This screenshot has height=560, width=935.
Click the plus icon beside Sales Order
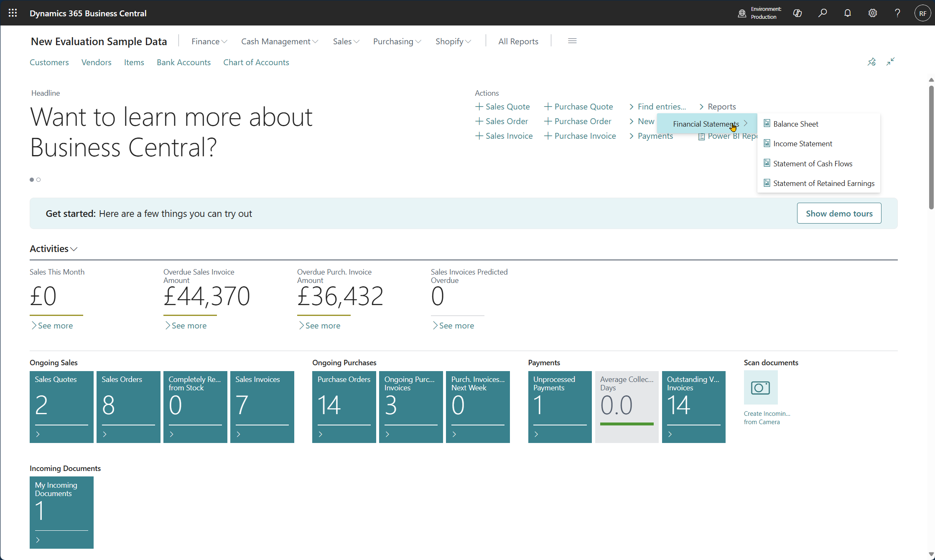[479, 121]
